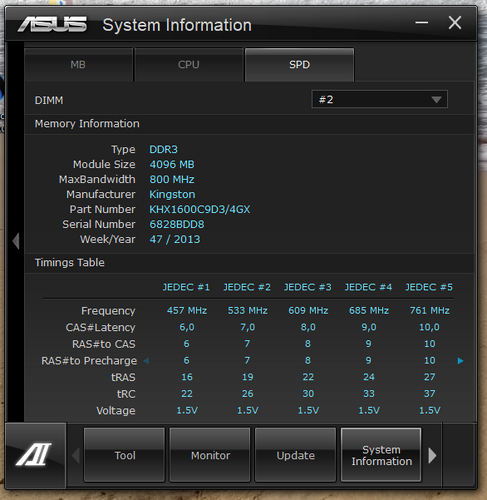Viewport: 487px width, 500px height.
Task: Show previous bottom menu items arrow
Action: 76,455
